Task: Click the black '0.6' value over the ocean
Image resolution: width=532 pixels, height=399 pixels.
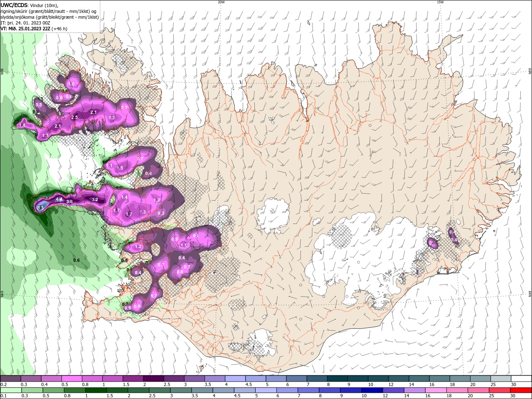Action: (x=76, y=260)
